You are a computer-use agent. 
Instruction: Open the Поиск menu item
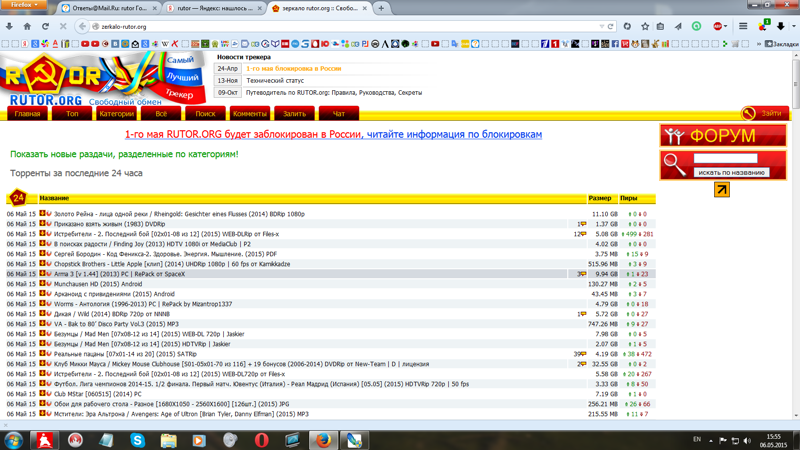pos(205,113)
